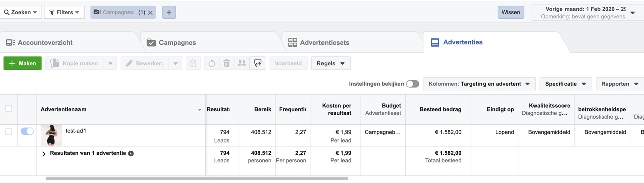Click the trash delete icon
644x183 pixels.
(227, 64)
